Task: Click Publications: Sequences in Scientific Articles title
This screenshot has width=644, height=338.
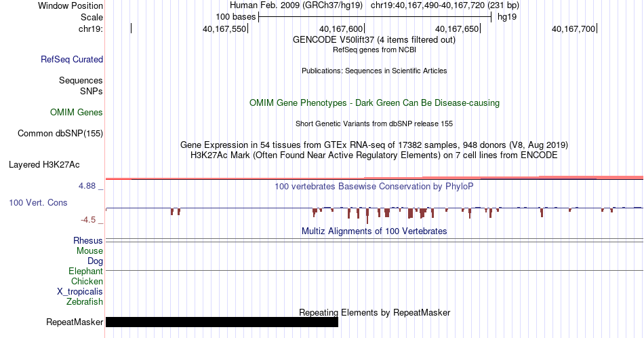Action: 374,71
